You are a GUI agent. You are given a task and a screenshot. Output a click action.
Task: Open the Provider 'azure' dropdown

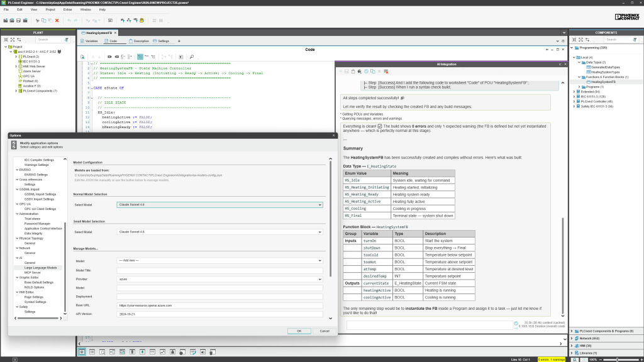219,279
